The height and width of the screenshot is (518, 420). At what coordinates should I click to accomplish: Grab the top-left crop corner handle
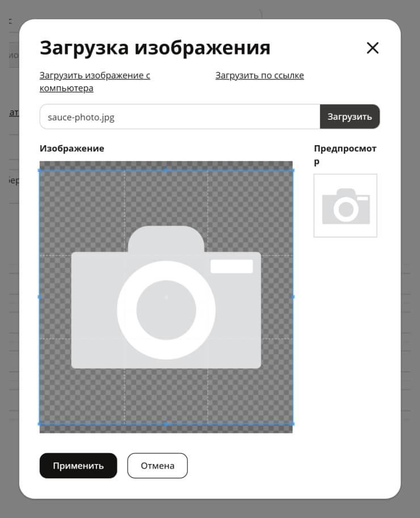click(40, 170)
